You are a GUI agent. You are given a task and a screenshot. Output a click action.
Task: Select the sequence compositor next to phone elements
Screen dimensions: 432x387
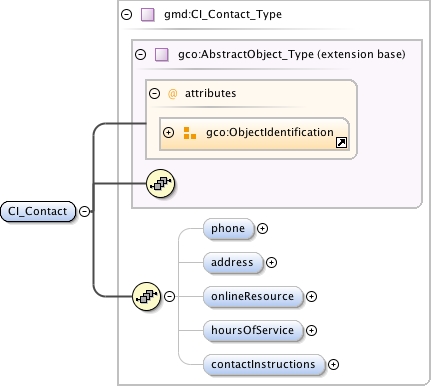(x=147, y=296)
